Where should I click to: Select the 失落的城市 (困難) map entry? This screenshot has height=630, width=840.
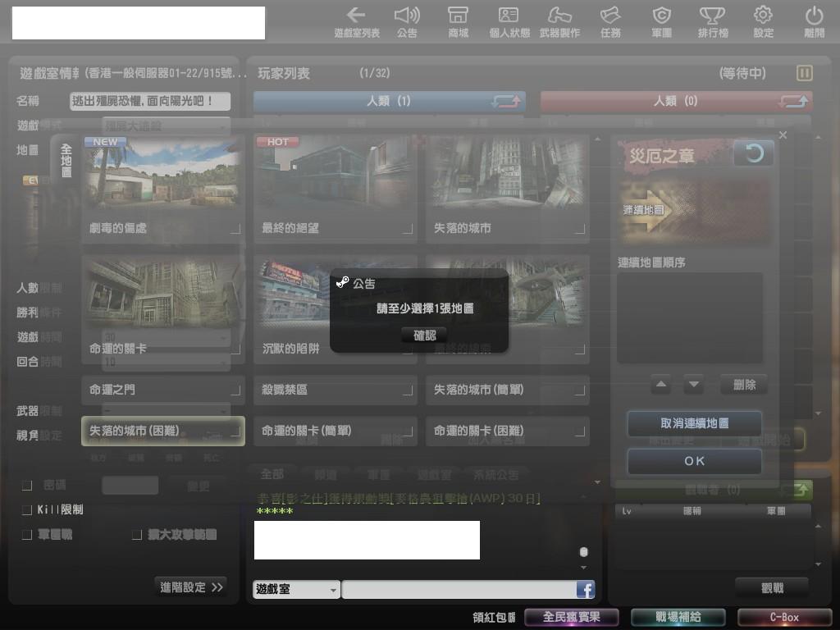pyautogui.click(x=163, y=431)
